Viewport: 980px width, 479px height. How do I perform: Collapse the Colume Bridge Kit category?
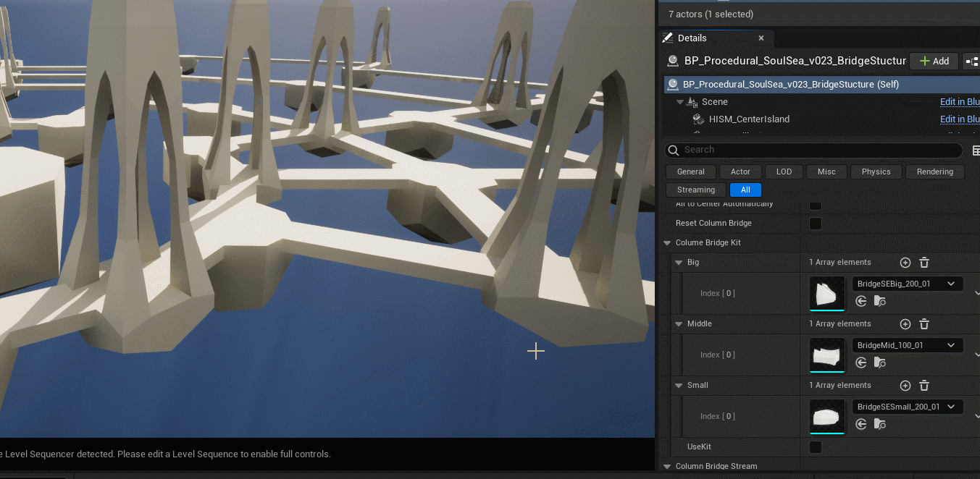point(668,243)
